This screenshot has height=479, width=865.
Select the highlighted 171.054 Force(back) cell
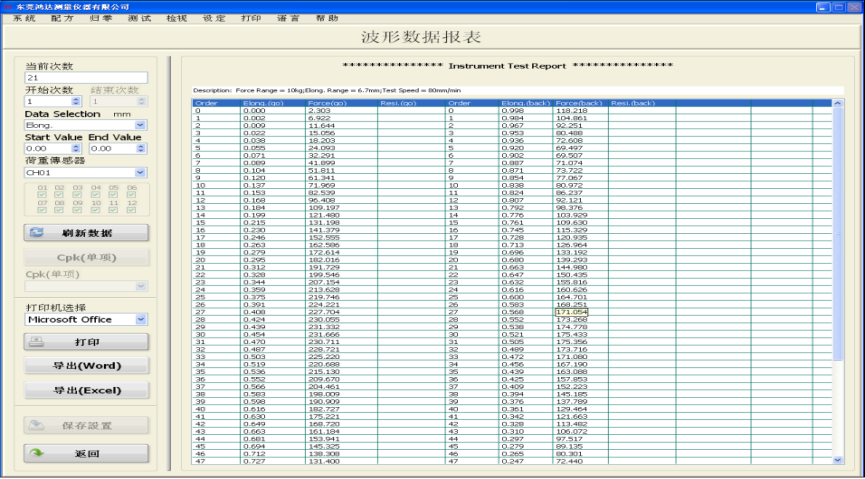(572, 312)
